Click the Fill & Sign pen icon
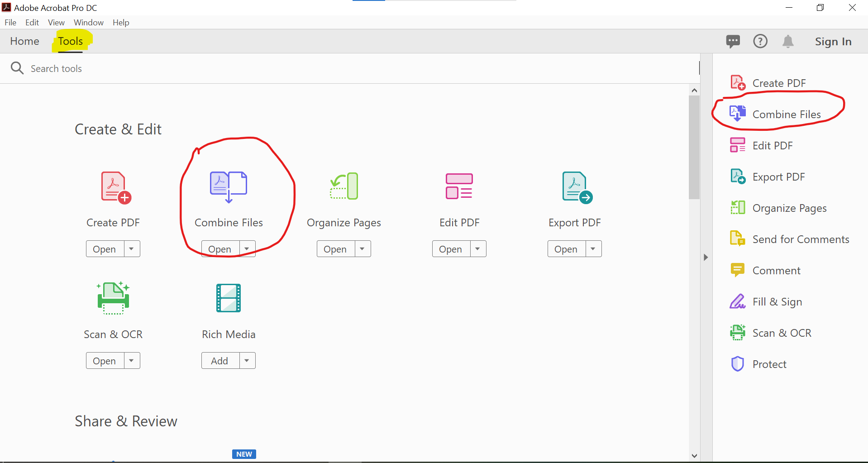This screenshot has height=463, width=868. point(738,301)
